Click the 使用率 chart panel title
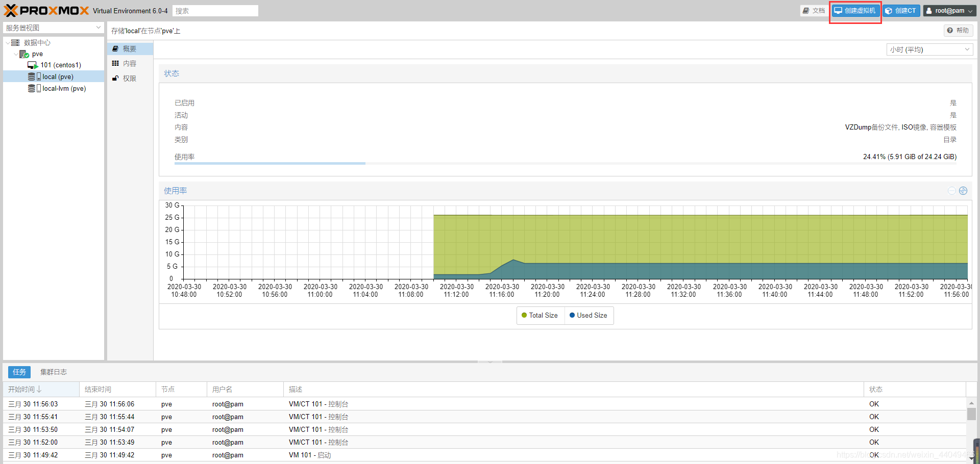This screenshot has width=980, height=464. click(176, 191)
